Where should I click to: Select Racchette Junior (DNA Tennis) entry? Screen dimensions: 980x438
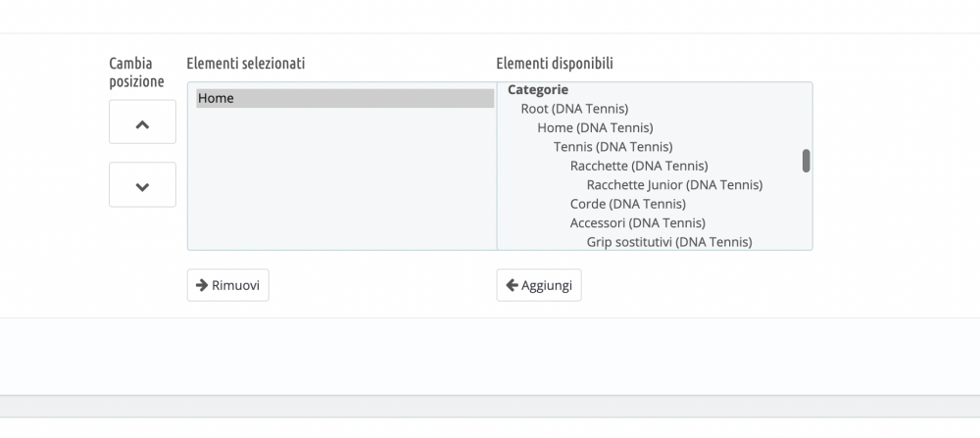coord(674,184)
